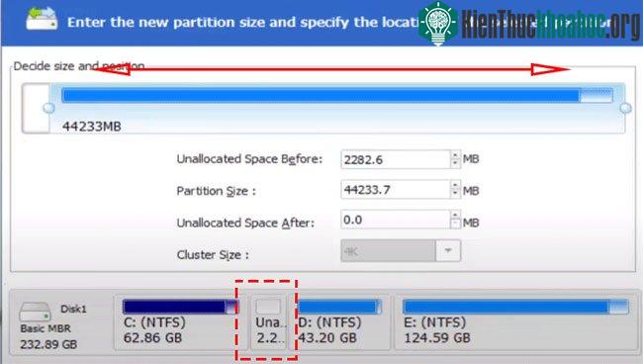Screen dimensions: 643x364
Task: Click the Unallocated Space After label
Action: point(245,223)
